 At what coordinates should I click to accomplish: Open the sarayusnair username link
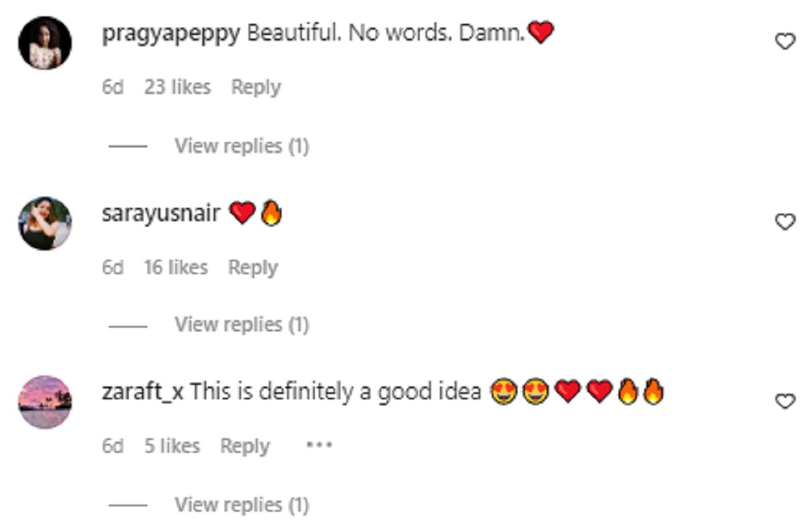(x=161, y=214)
